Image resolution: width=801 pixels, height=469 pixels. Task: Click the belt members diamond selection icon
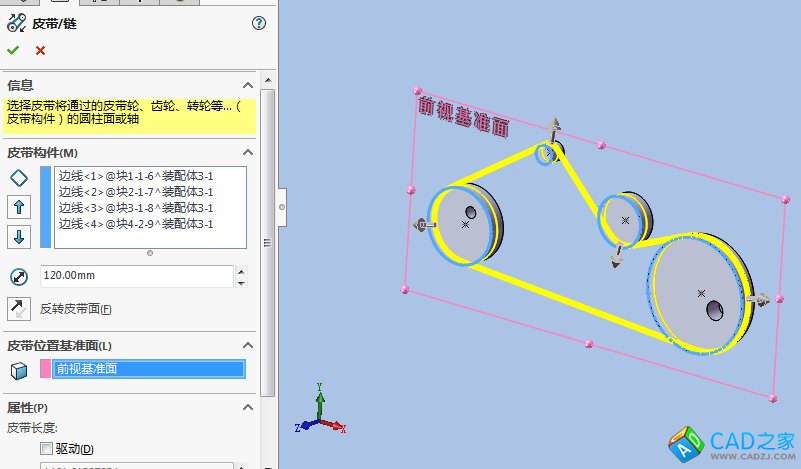(19, 177)
